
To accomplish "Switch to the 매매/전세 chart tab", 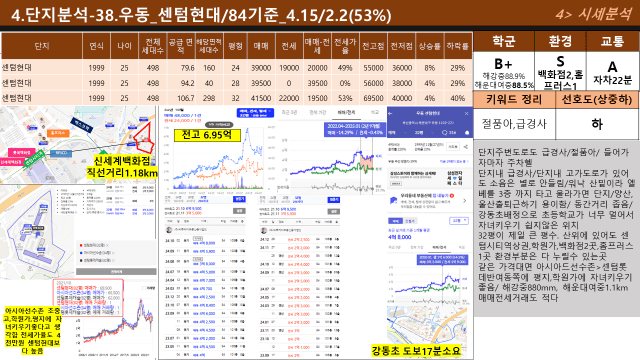I will pos(346,112).
